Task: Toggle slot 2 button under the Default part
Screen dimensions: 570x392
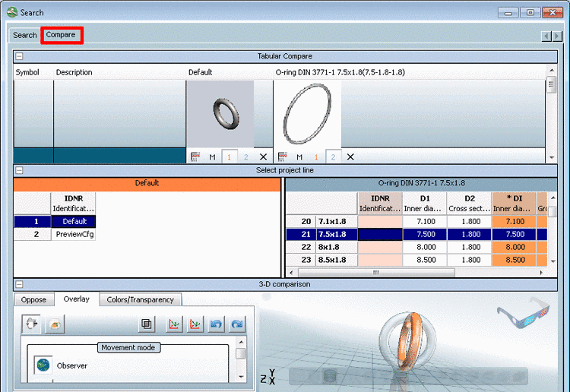Action: click(x=246, y=157)
